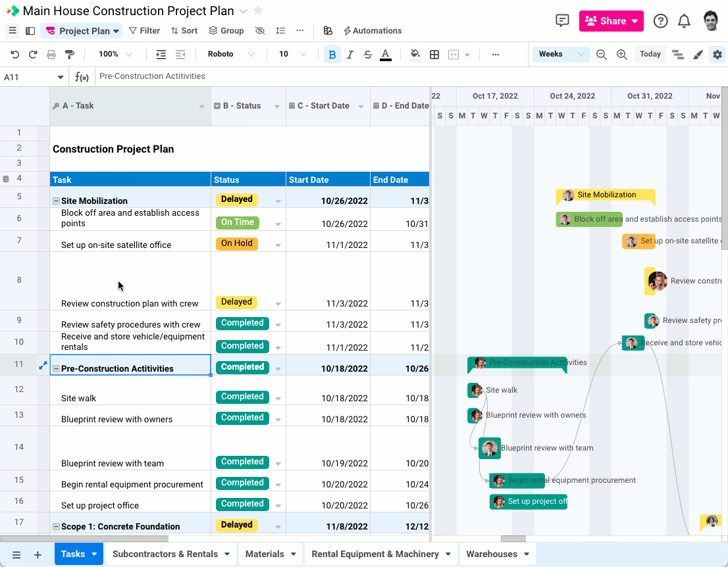Collapse the Pre-Construction Actitivities group
The image size is (728, 567).
pyautogui.click(x=56, y=368)
